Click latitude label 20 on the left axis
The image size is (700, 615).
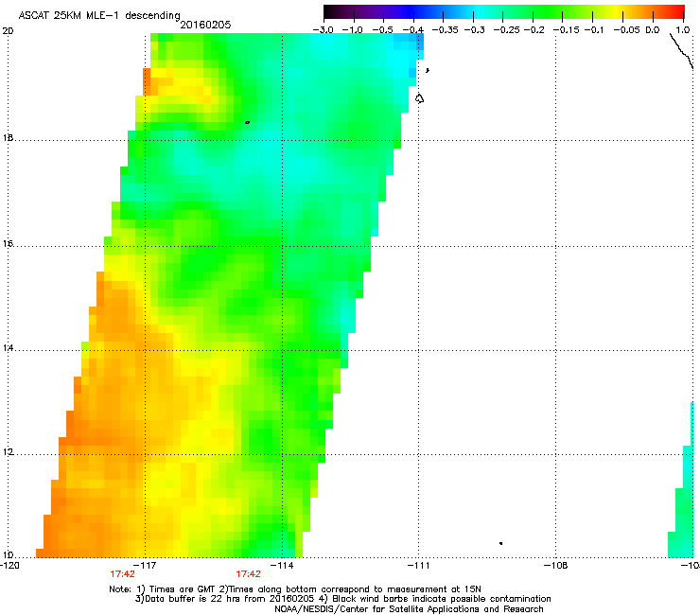click(x=8, y=31)
